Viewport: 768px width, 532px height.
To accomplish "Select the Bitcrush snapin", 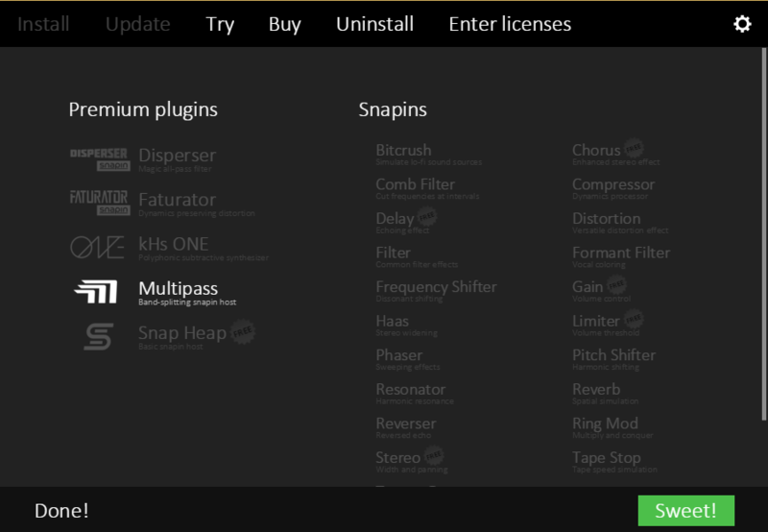I will [403, 151].
